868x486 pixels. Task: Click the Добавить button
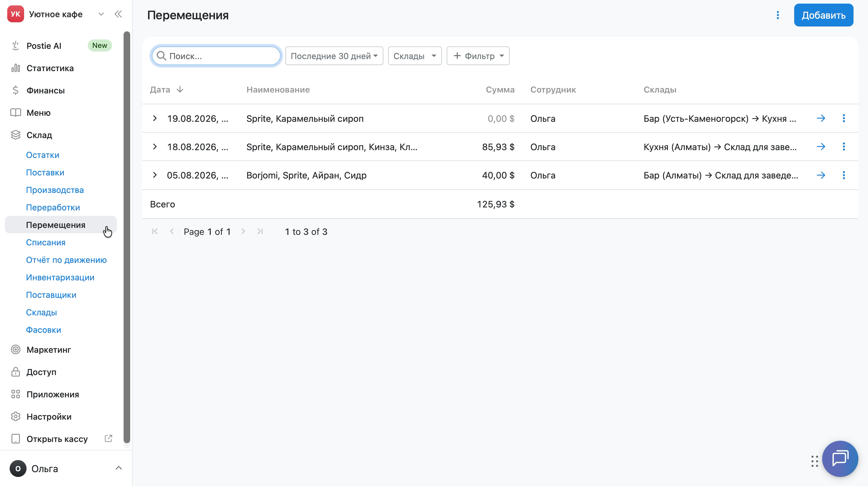coord(823,15)
